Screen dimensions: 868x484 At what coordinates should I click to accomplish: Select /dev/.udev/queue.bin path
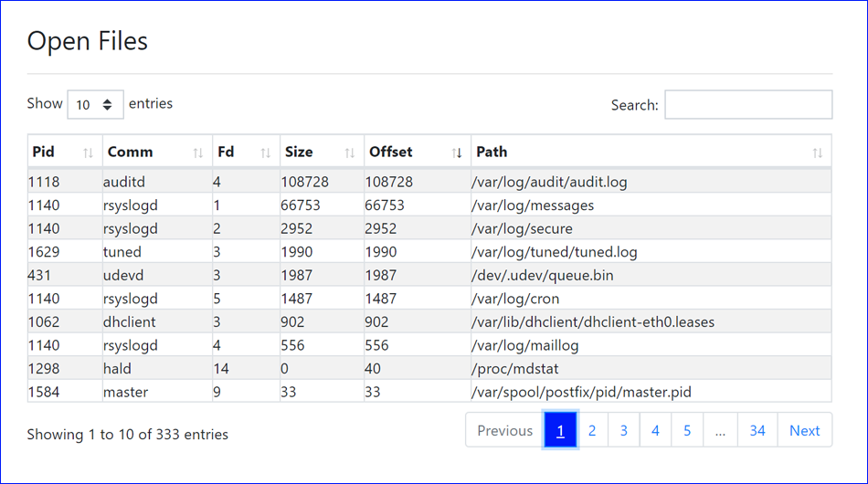click(651, 275)
